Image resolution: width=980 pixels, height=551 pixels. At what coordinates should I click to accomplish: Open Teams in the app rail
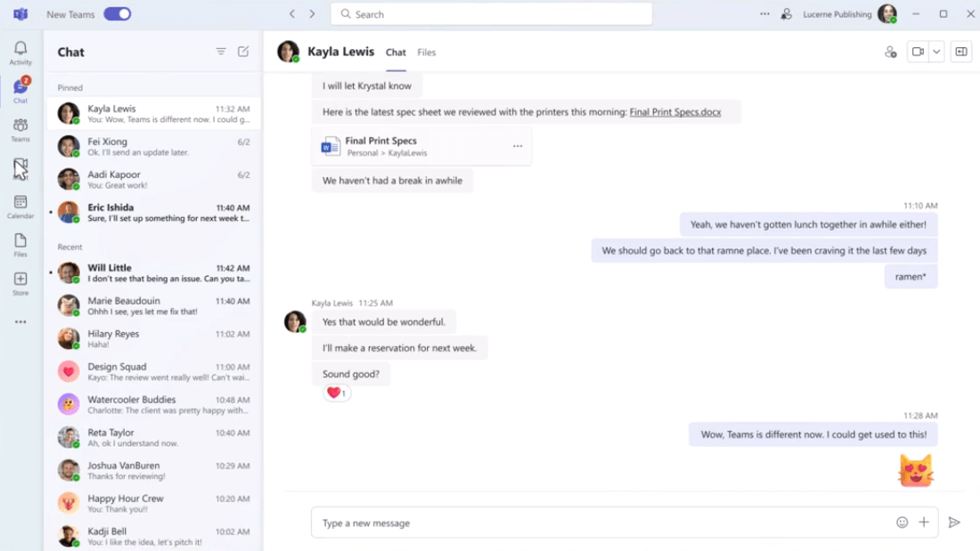tap(20, 130)
